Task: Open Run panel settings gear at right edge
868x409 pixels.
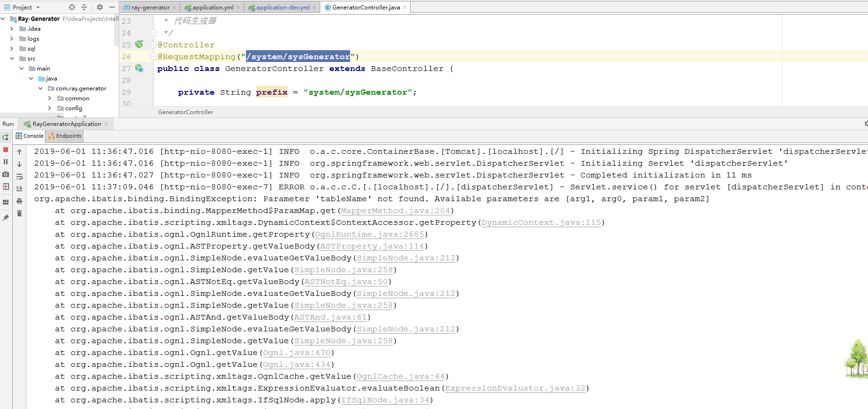Action: coord(866,124)
